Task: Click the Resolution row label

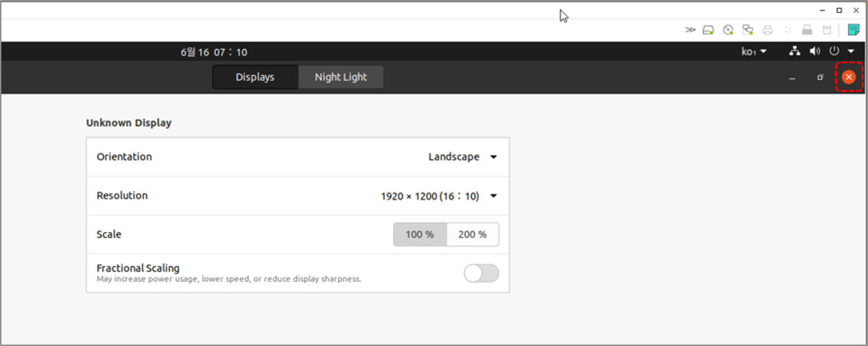Action: tap(122, 196)
